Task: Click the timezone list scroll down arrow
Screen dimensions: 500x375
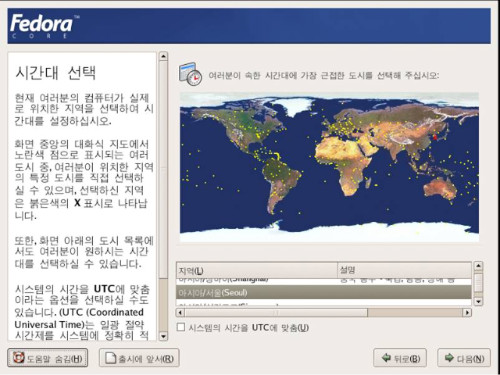Action: pyautogui.click(x=478, y=301)
